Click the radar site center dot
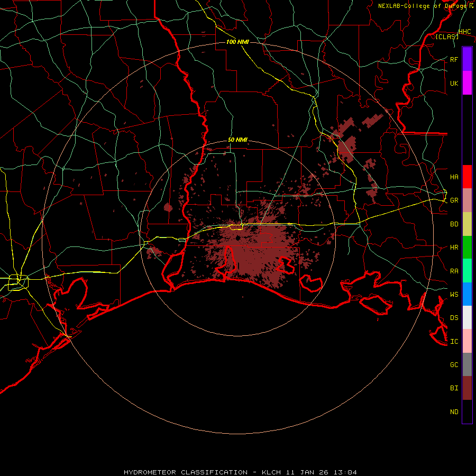 pos(237,239)
